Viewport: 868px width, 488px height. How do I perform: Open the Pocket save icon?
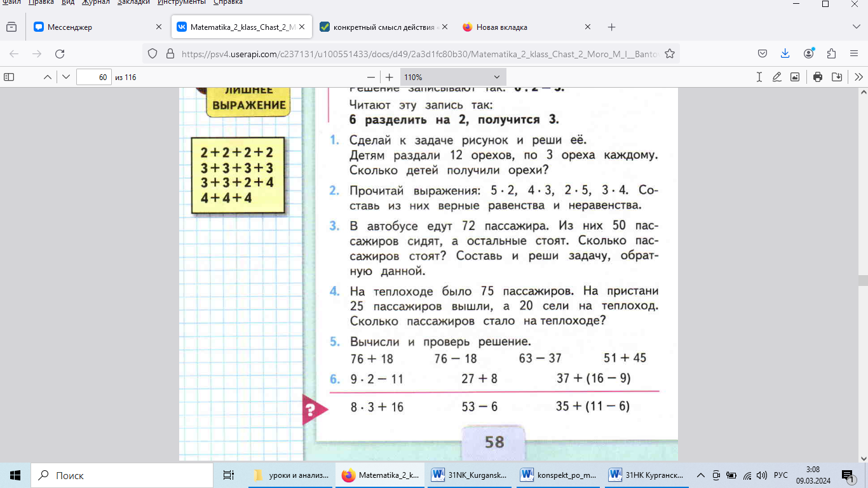[762, 54]
